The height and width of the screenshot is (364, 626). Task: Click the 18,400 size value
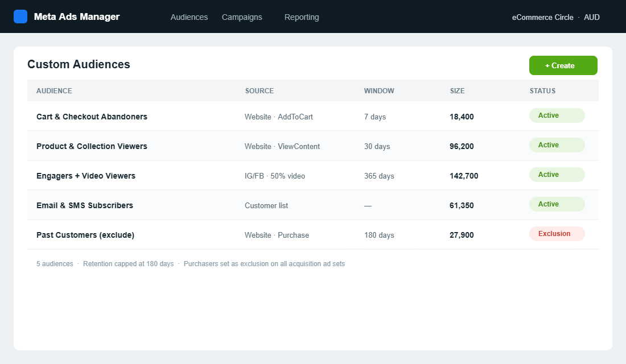[x=462, y=117]
